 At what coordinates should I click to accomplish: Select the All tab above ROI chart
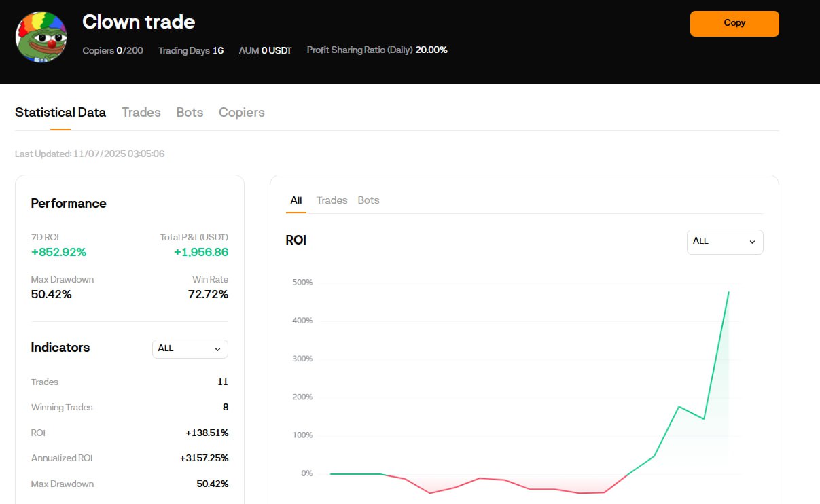[x=296, y=200]
